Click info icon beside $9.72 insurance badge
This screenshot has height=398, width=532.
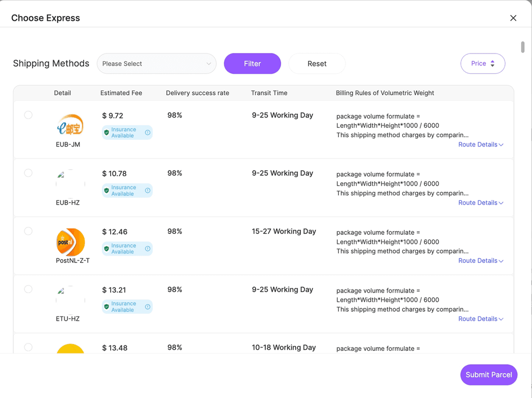(x=148, y=132)
